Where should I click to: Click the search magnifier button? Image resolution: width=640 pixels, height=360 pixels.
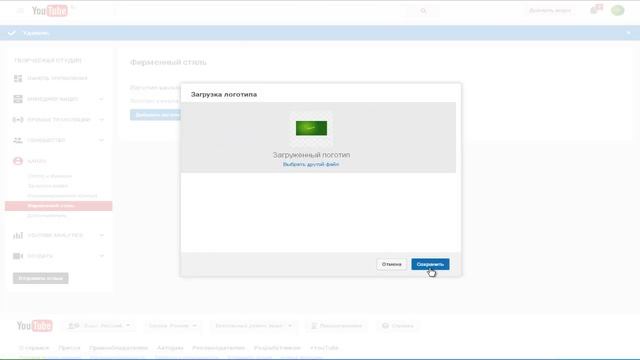coord(423,11)
